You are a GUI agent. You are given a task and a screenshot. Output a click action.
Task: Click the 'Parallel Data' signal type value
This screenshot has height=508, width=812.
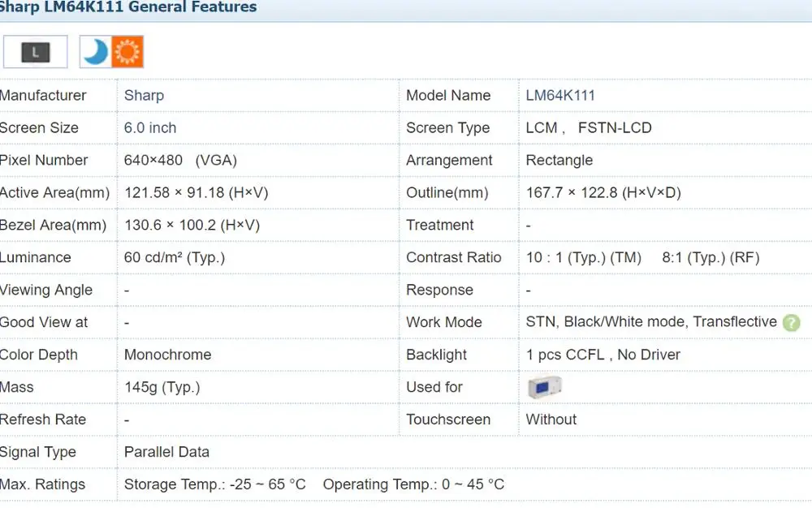coord(166,452)
